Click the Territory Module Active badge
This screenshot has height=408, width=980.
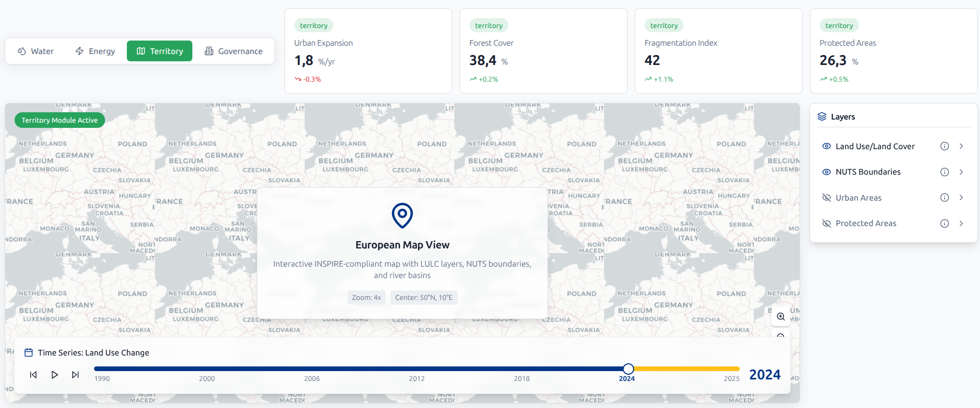click(60, 120)
